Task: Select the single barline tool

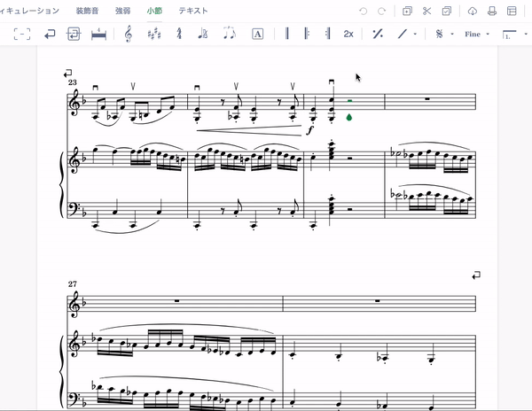Action: tap(287, 34)
